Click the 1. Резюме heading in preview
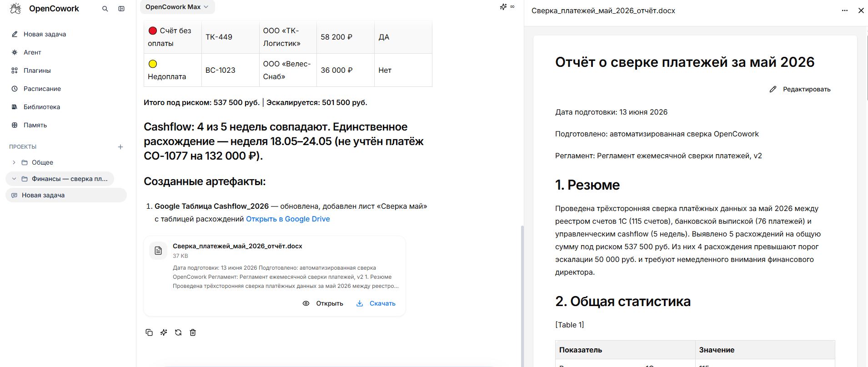 (587, 185)
